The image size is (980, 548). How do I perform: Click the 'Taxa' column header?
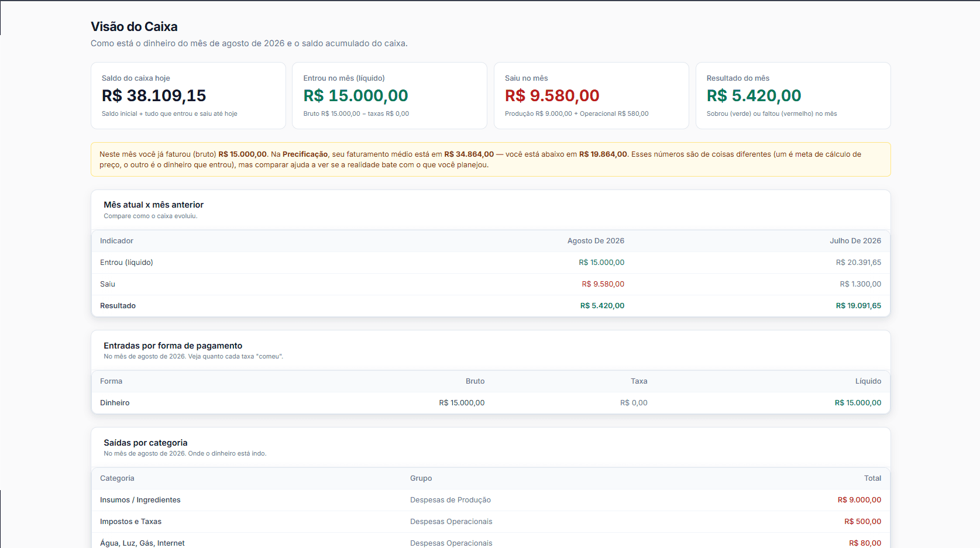[639, 381]
